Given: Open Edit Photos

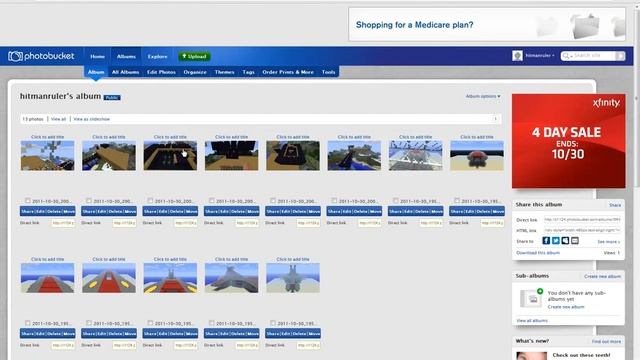Looking at the screenshot, I should point(161,72).
